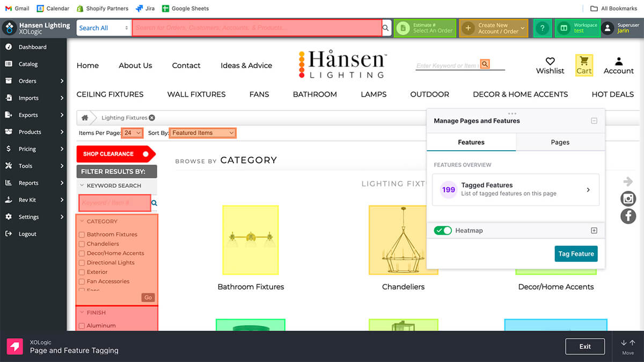Click the help question mark icon
The height and width of the screenshot is (362, 644).
[543, 28]
